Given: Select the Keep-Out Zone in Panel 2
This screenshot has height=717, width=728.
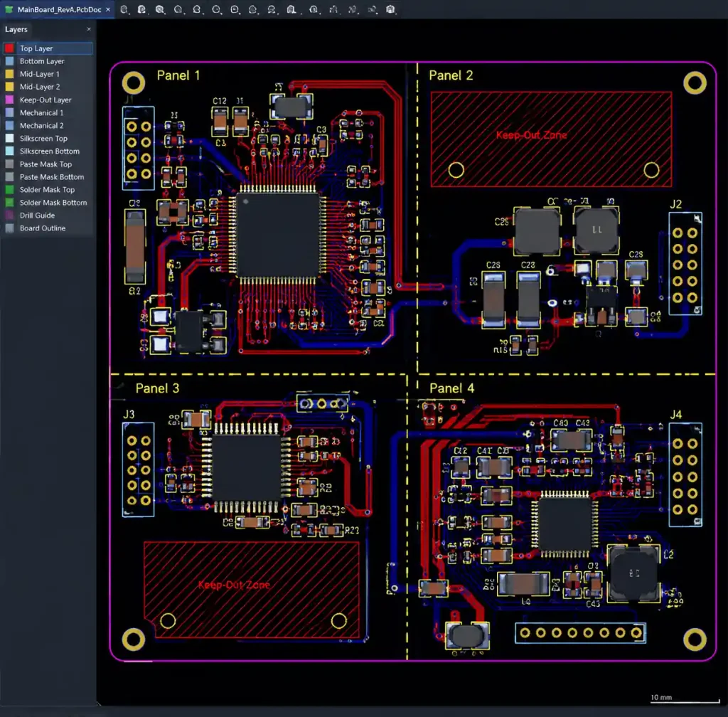Looking at the screenshot, I should click(x=551, y=139).
